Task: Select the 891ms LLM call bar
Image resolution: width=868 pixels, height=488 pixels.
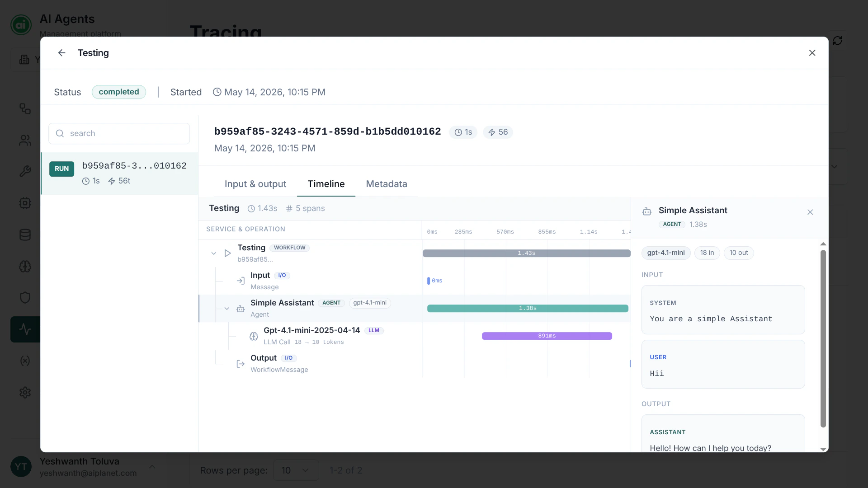Action: click(x=547, y=336)
